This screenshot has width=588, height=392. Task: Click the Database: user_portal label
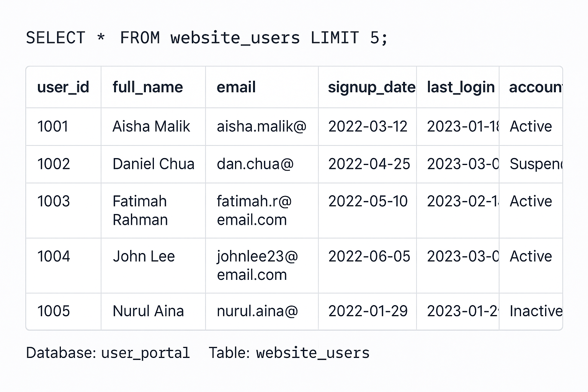click(108, 353)
